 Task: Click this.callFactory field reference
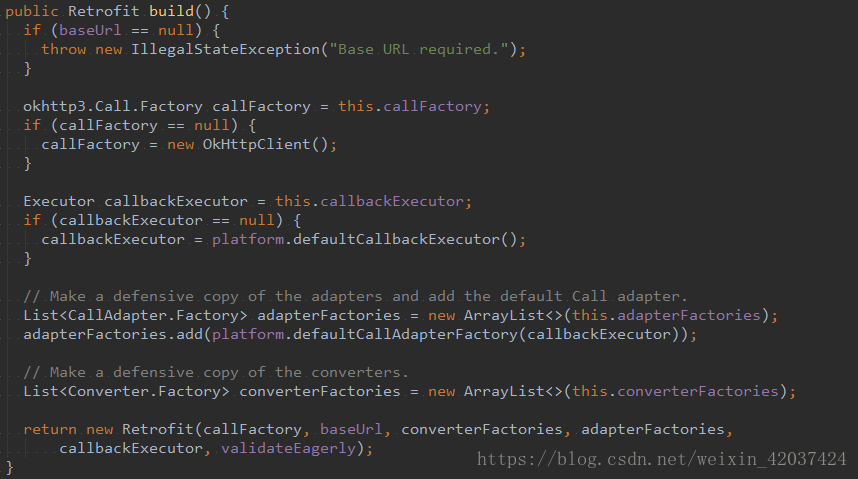click(x=410, y=106)
